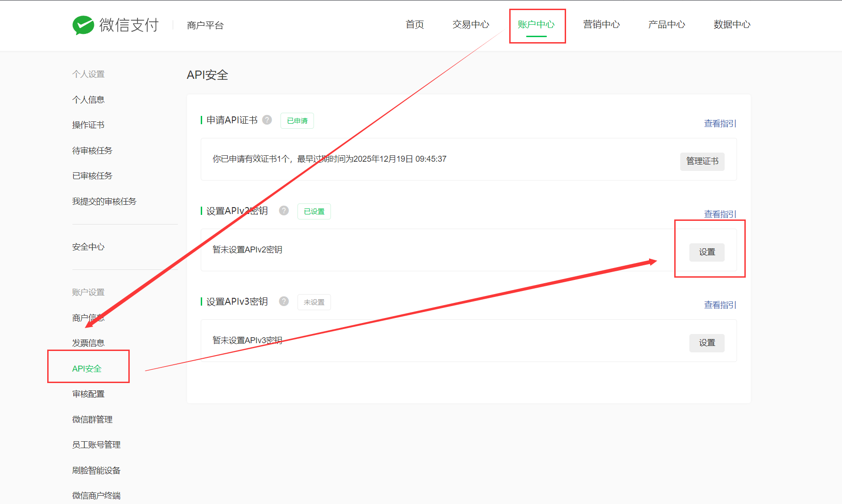The image size is (842, 504).
Task: Open 操作证书 in sidebar
Action: (88, 125)
